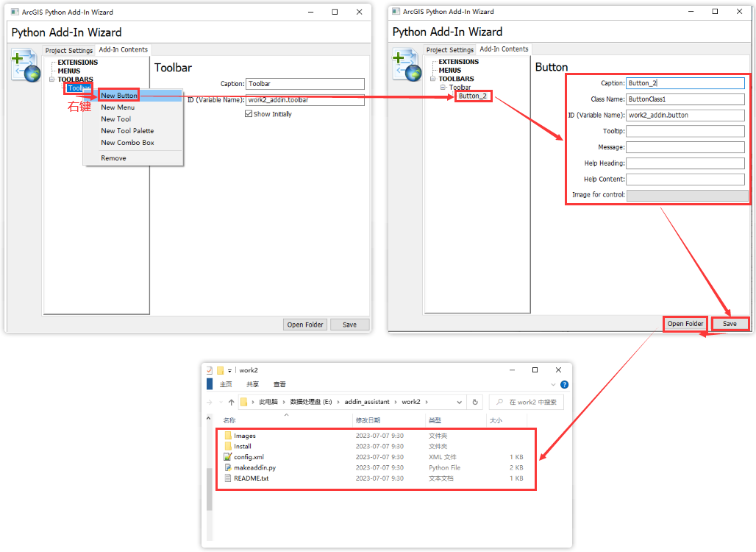Viewport: 756px width, 552px height.
Task: Switch to Add-In Contents tab in left wizard
Action: (x=124, y=49)
